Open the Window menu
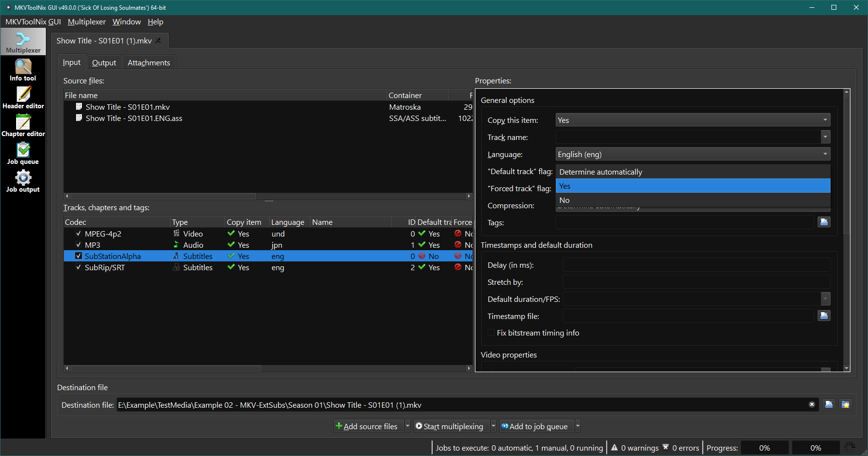This screenshot has width=868, height=456. [x=126, y=21]
